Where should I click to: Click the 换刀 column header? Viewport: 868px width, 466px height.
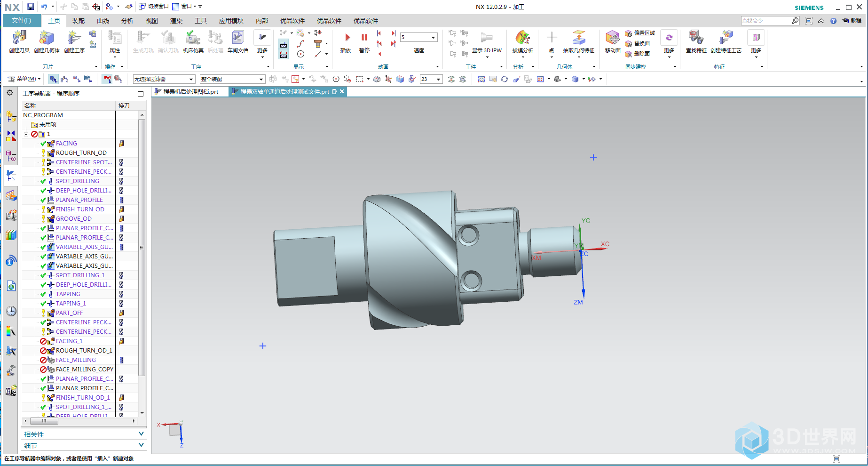(x=127, y=105)
